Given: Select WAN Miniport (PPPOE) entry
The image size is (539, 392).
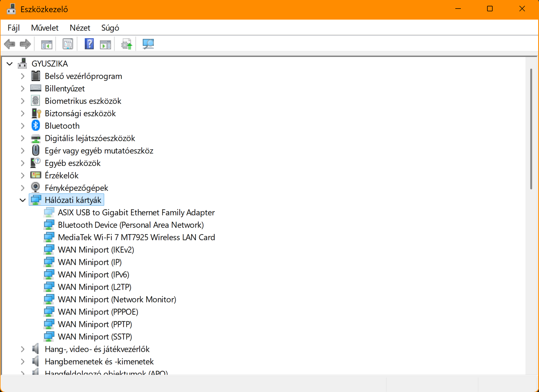Looking at the screenshot, I should point(98,312).
